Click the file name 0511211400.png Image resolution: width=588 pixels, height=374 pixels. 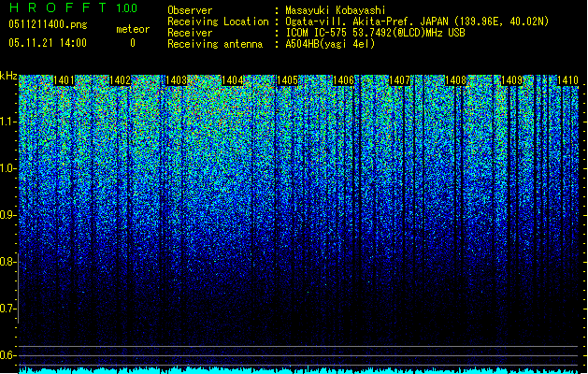48,24
